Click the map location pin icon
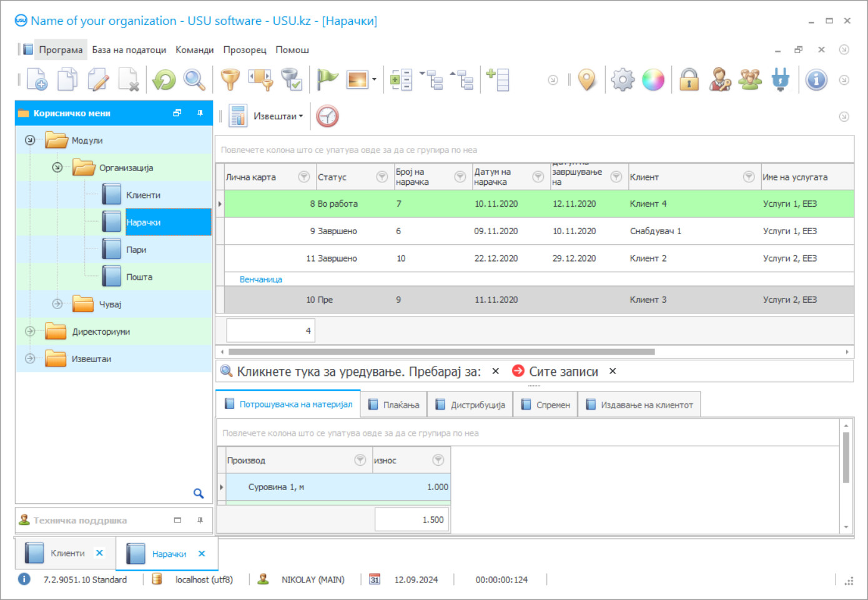This screenshot has height=600, width=868. [x=587, y=79]
